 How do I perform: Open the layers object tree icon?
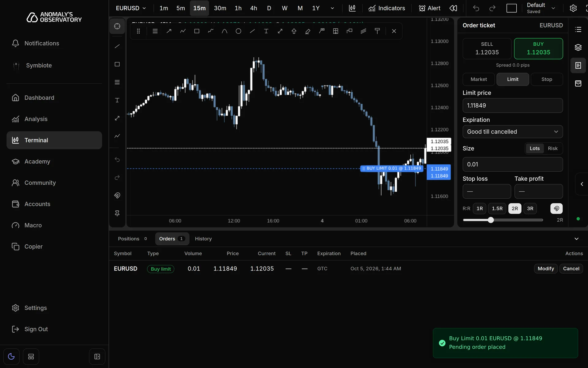pyautogui.click(x=578, y=48)
